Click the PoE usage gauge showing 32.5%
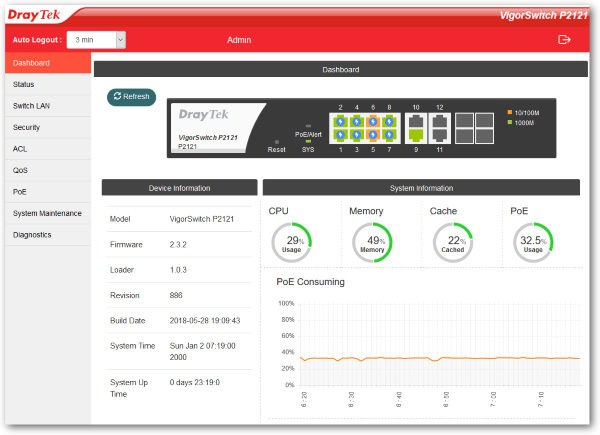Viewport: 600px width, 435px height. pos(533,243)
